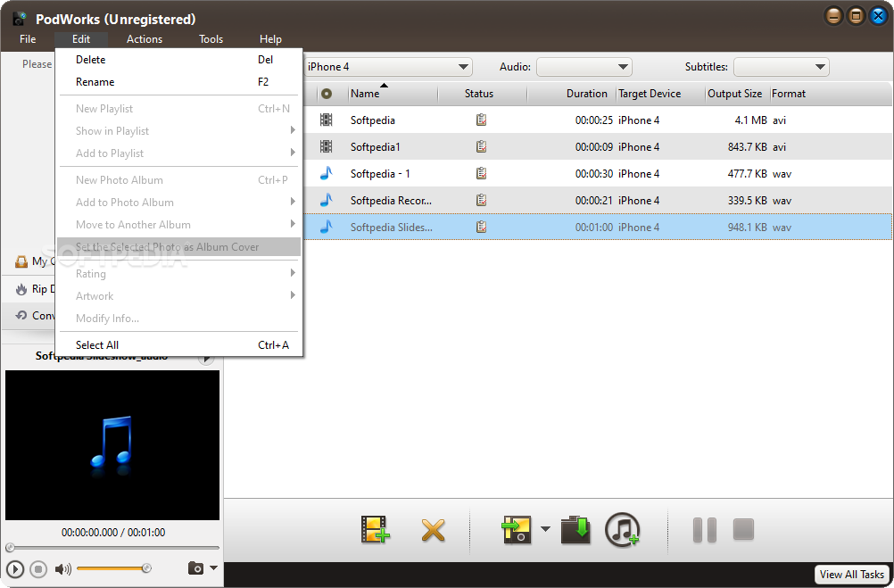Viewport: 894px width, 588px height.
Task: Click the music note preview thumbnail
Action: (112, 445)
